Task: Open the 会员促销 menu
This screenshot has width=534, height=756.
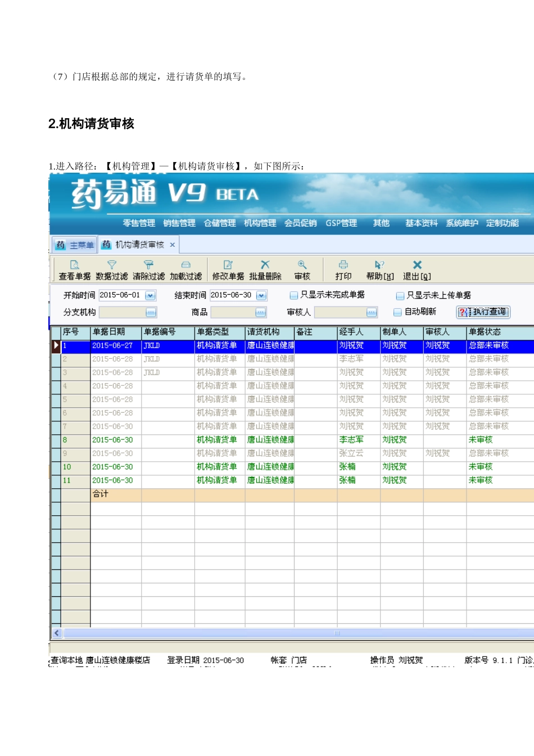Action: coord(300,223)
